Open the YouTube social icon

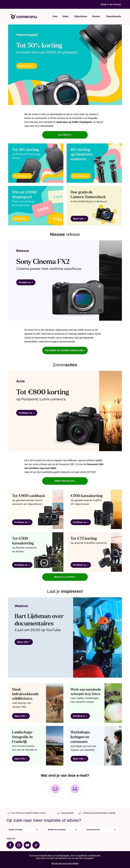tap(27, 845)
